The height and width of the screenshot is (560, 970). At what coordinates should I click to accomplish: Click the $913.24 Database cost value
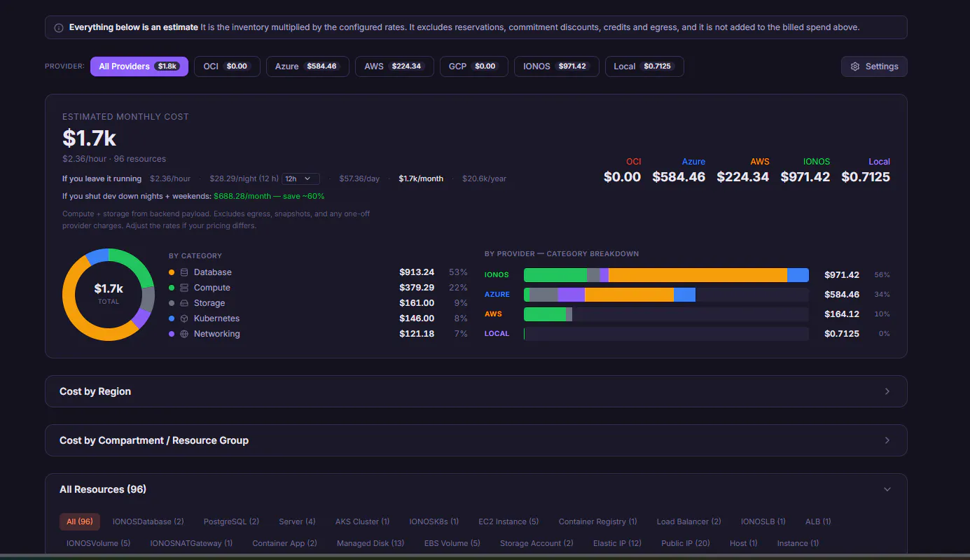pyautogui.click(x=417, y=272)
